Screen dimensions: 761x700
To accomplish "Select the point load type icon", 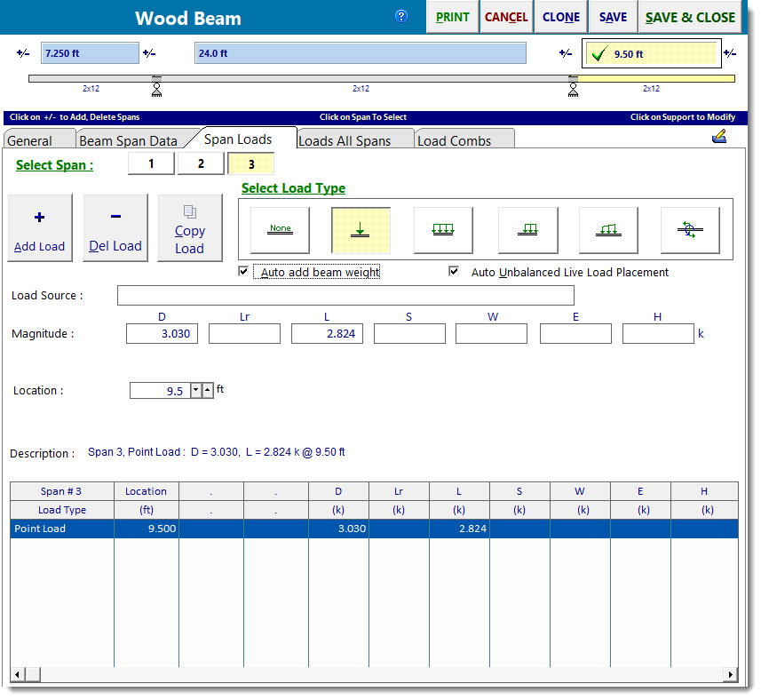I will (361, 230).
